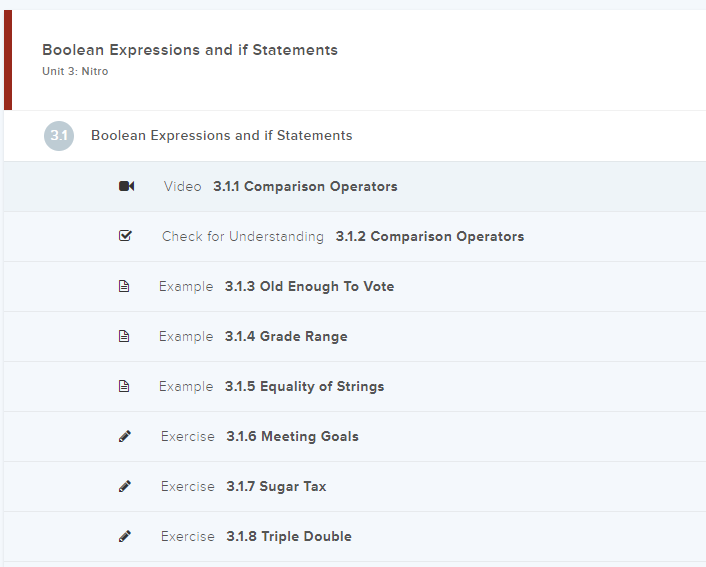Select the document icon next to Grade Range
The width and height of the screenshot is (706, 567).
point(125,336)
